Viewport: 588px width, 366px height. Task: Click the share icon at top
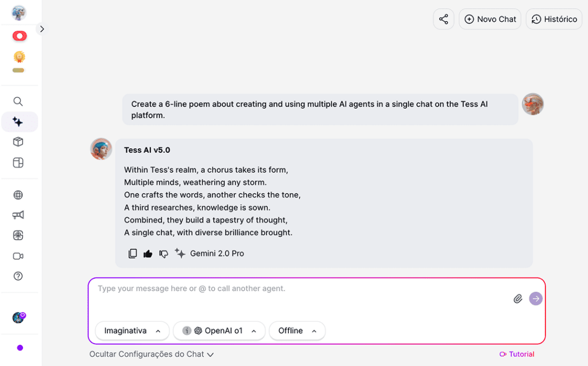(443, 19)
